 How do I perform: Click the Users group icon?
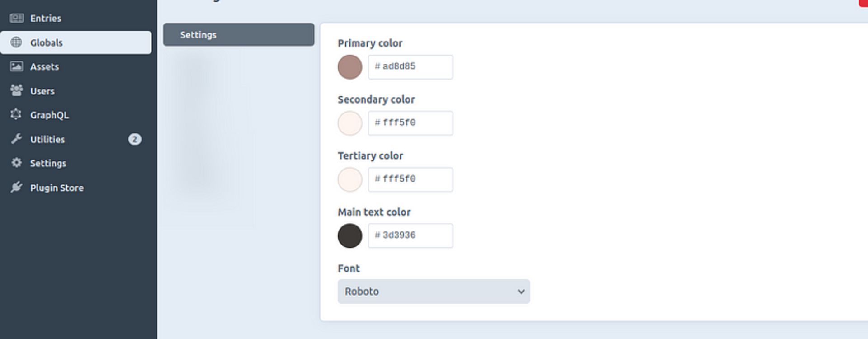(x=17, y=90)
